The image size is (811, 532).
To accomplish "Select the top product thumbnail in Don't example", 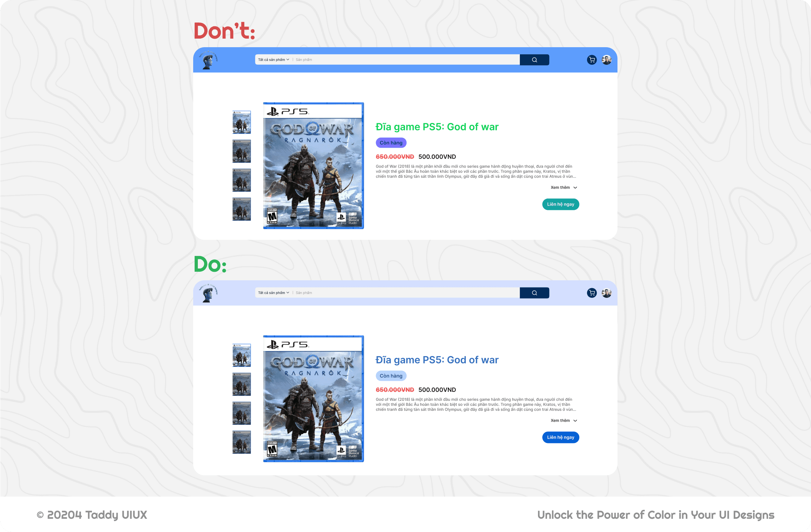I will (241, 122).
